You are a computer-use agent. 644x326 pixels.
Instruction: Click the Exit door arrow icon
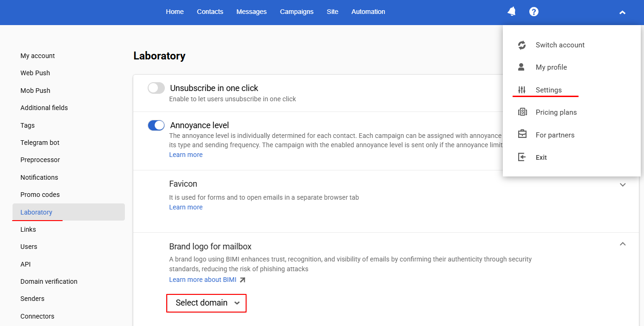pyautogui.click(x=522, y=157)
